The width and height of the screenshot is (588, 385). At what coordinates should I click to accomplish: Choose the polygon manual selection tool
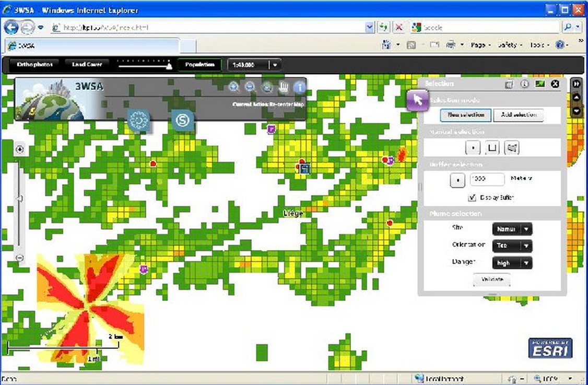point(512,148)
